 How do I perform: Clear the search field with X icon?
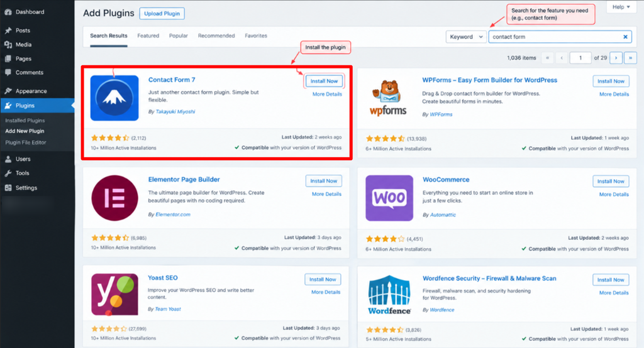click(x=625, y=37)
